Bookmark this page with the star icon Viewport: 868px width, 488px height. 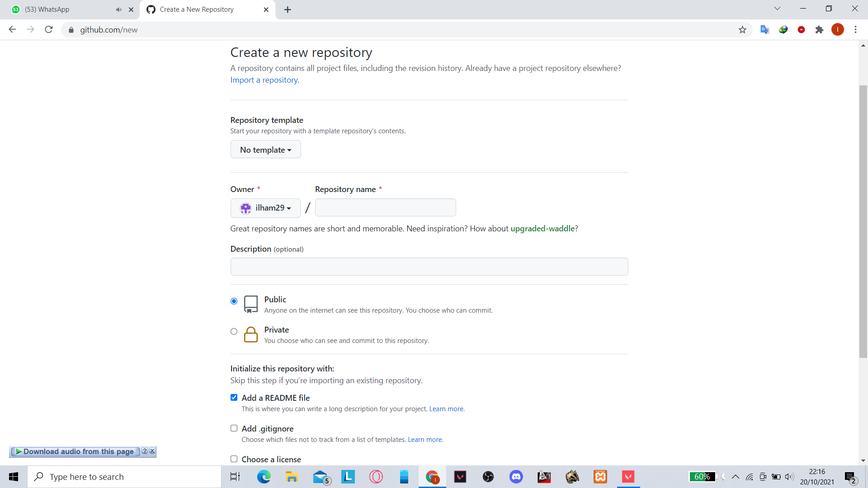(x=742, y=29)
